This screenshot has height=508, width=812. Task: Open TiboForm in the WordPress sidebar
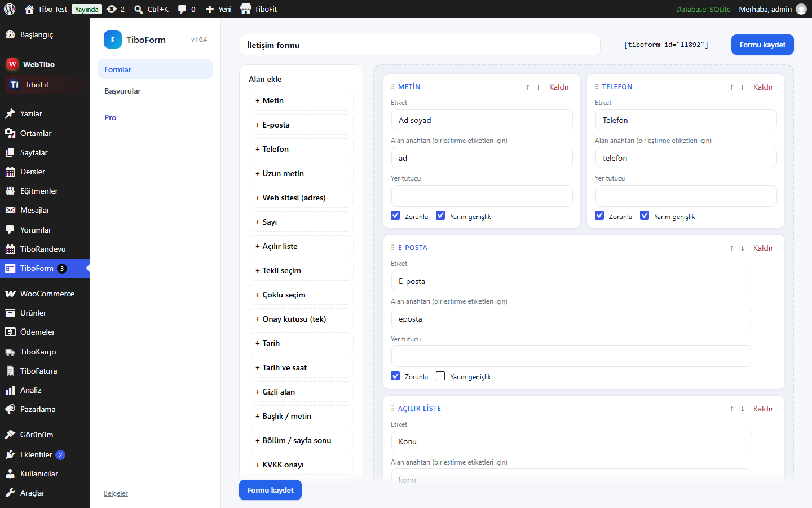pyautogui.click(x=45, y=268)
